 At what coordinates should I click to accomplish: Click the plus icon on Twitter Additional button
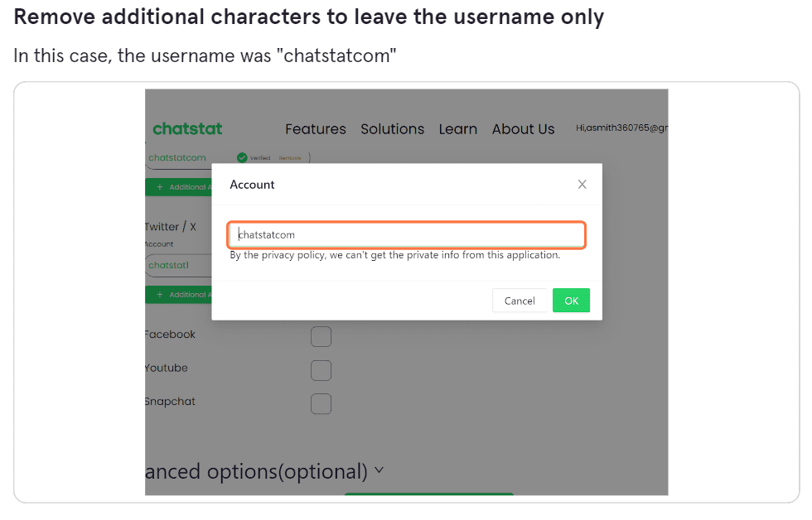coord(159,295)
